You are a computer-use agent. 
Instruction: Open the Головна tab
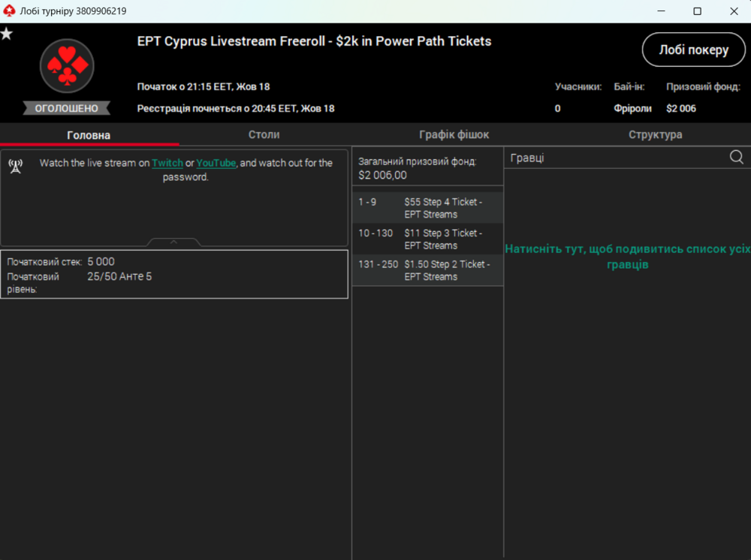click(x=89, y=135)
